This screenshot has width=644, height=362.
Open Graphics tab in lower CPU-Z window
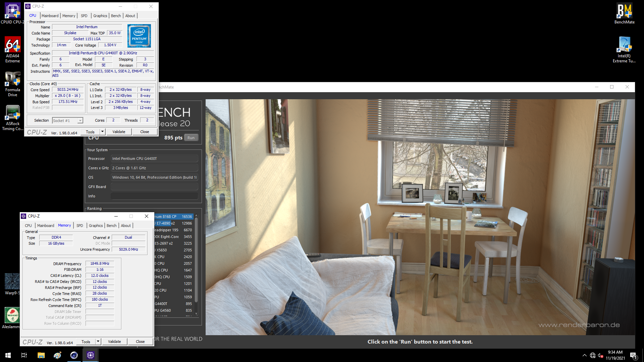(96, 226)
